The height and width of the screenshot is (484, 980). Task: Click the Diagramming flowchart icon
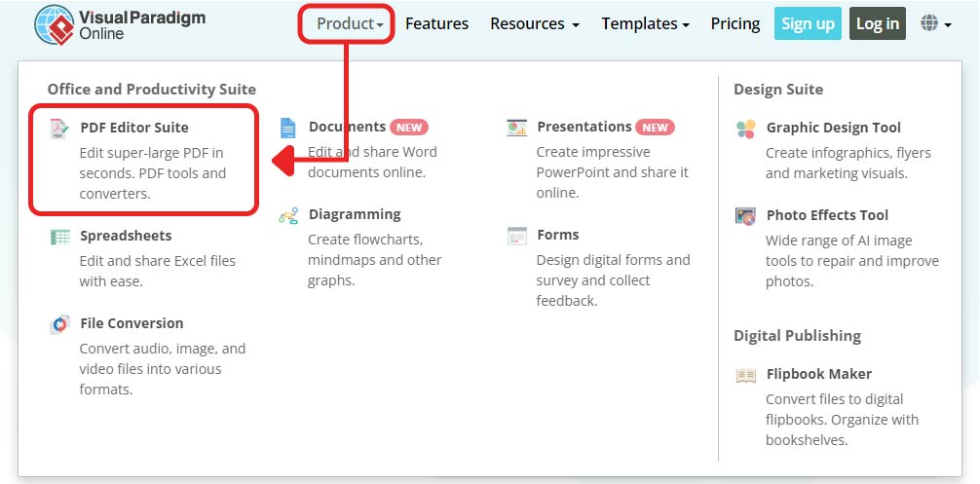(x=287, y=215)
